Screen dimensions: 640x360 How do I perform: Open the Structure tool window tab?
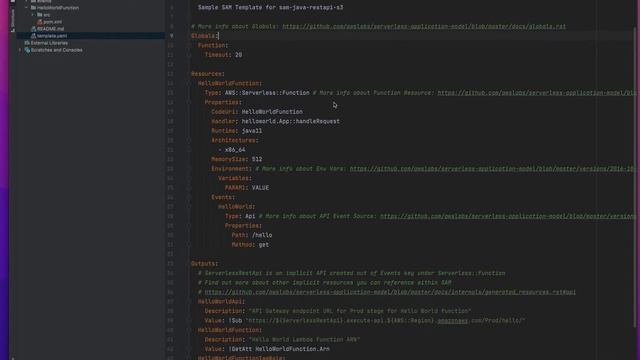point(13,20)
